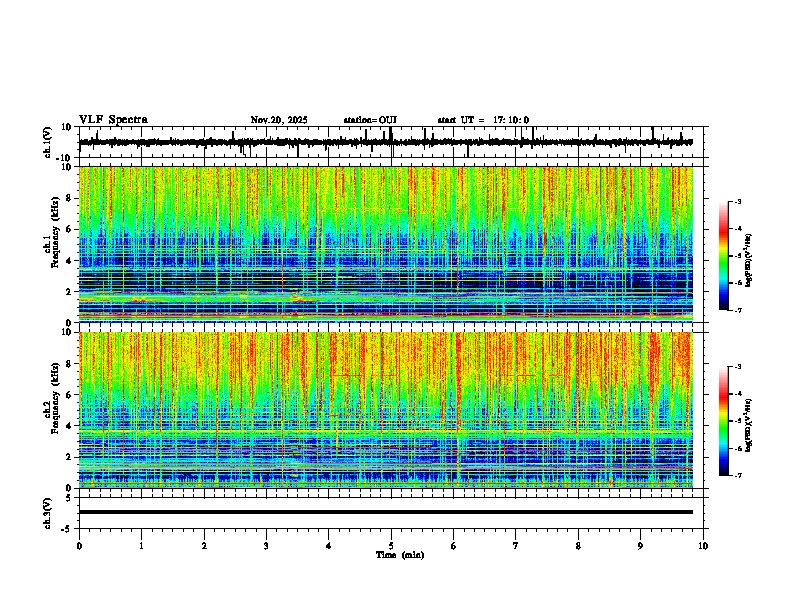Click the "1" tick on the time axis
This screenshot has width=792, height=612.
click(141, 546)
